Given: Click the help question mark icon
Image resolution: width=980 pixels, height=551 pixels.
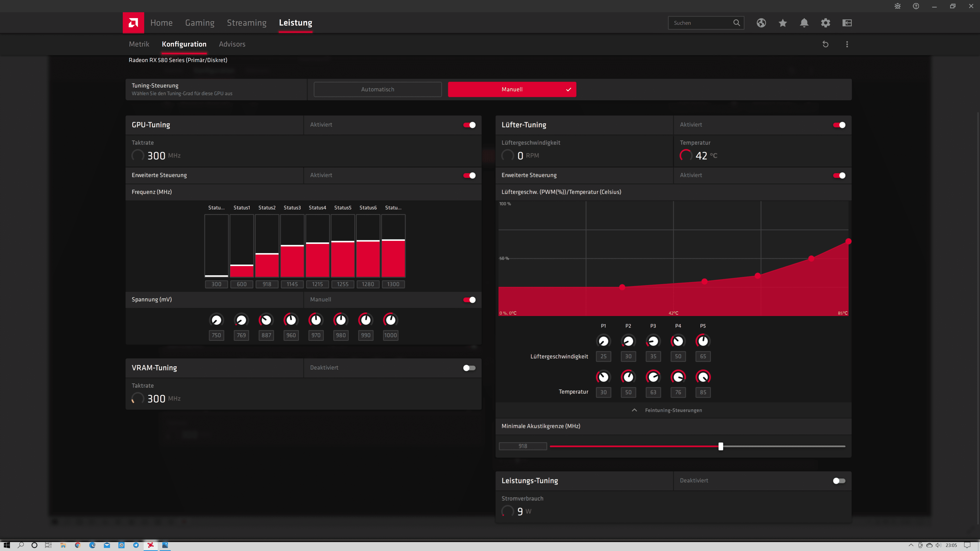Looking at the screenshot, I should (x=916, y=6).
